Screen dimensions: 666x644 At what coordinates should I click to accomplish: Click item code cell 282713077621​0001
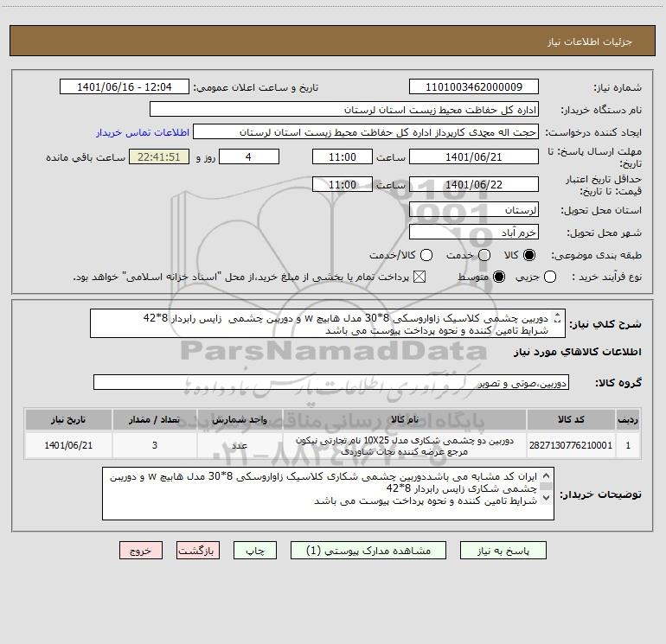(571, 445)
